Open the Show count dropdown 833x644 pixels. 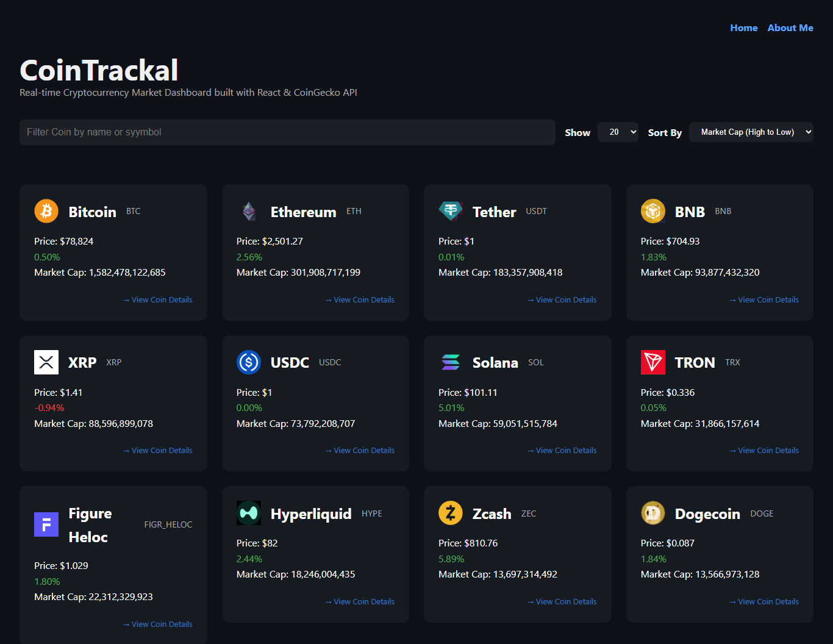point(618,132)
